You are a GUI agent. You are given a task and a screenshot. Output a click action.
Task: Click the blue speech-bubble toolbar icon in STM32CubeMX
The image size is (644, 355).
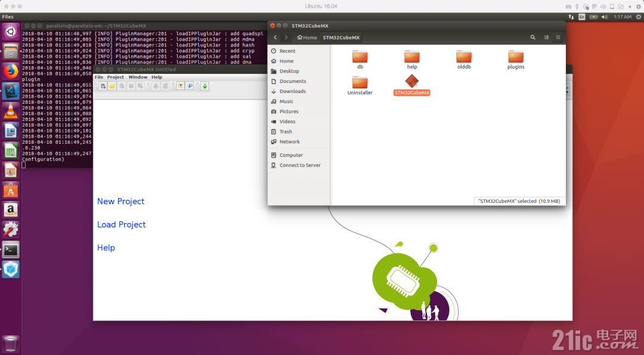[190, 86]
